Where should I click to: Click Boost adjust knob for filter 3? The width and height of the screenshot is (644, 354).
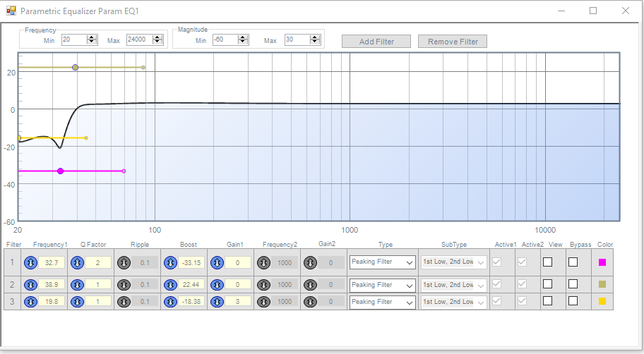point(170,302)
